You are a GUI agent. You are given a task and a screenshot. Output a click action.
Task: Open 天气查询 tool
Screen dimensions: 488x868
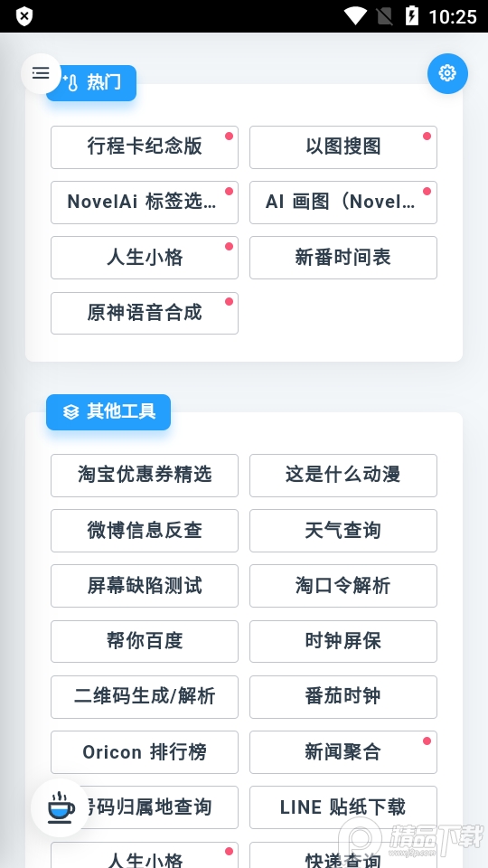(x=343, y=531)
